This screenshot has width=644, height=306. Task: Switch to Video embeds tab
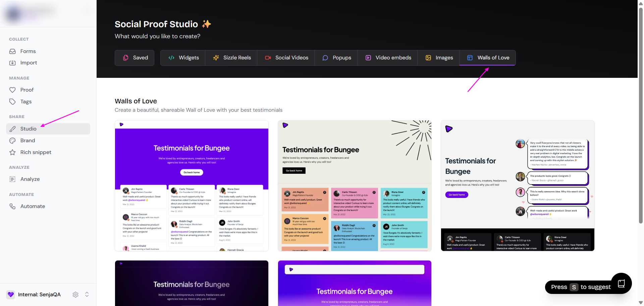click(x=388, y=58)
